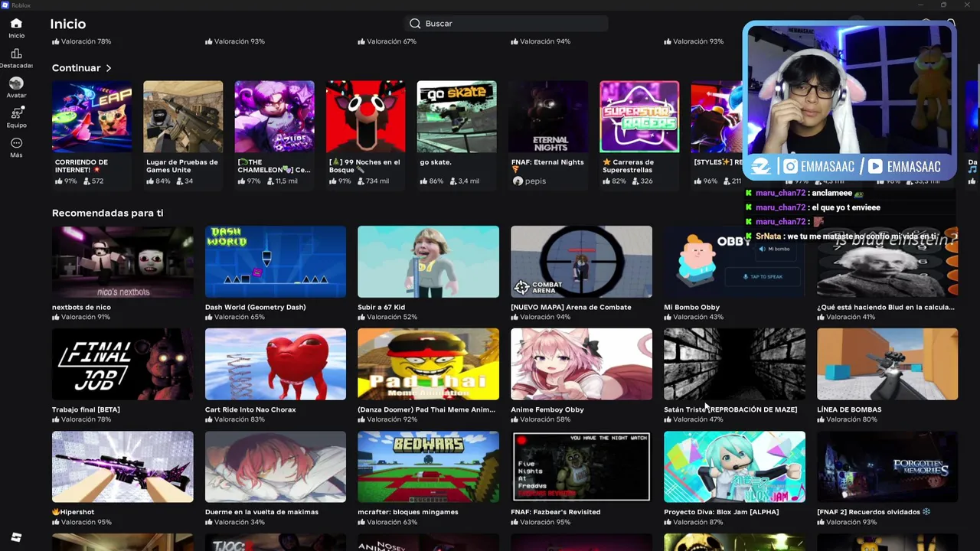Click 'go skate.' title in Continuar

436,162
